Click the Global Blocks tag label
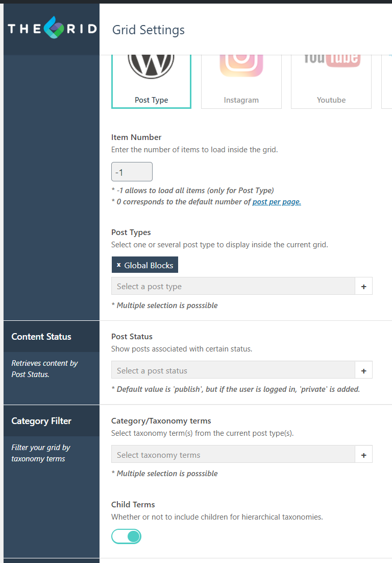 coord(149,265)
